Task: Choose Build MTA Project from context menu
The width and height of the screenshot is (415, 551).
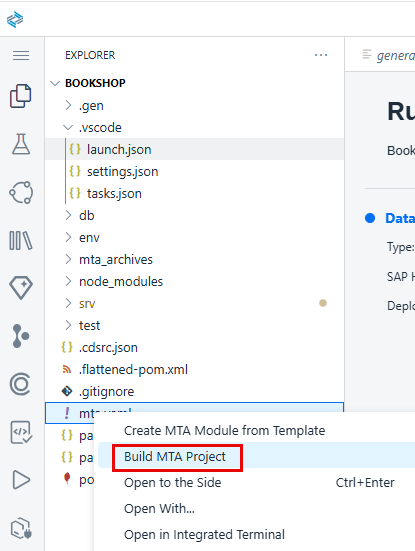Action: (x=175, y=456)
